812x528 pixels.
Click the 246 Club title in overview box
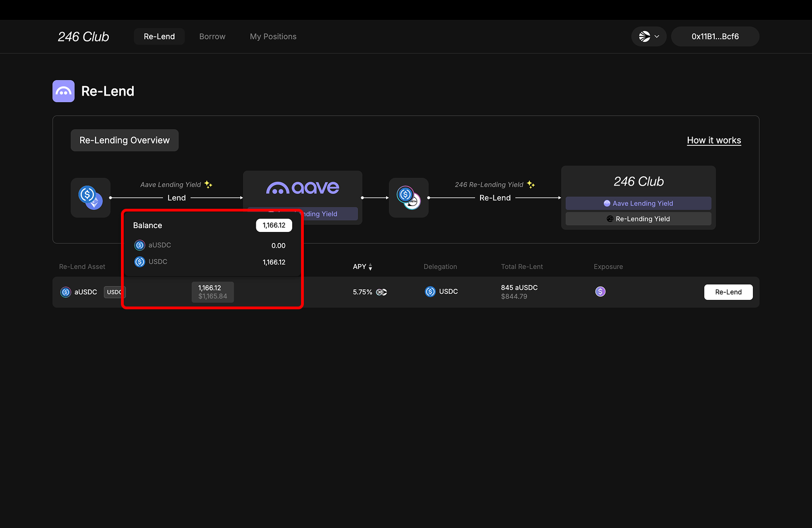click(x=639, y=181)
